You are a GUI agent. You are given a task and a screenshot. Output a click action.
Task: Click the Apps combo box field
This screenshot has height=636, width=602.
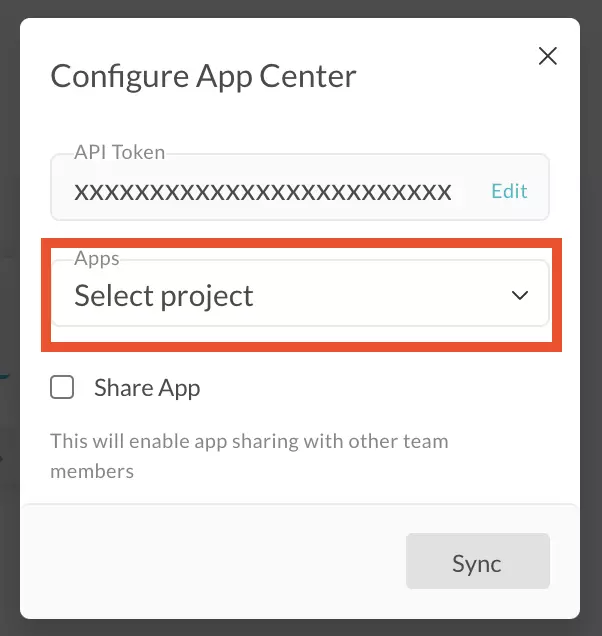[300, 296]
